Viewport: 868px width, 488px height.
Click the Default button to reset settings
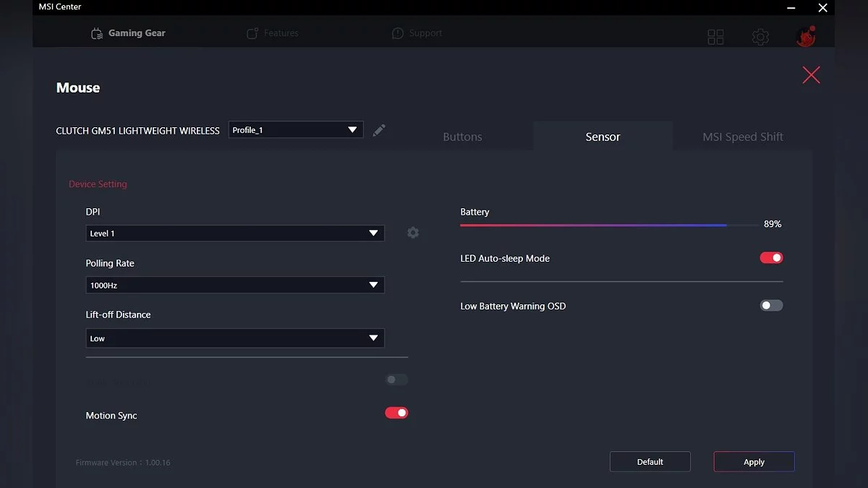(x=650, y=462)
